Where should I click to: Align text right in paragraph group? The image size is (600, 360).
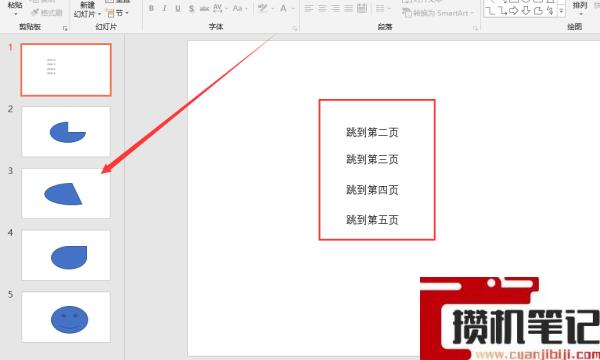(x=335, y=8)
